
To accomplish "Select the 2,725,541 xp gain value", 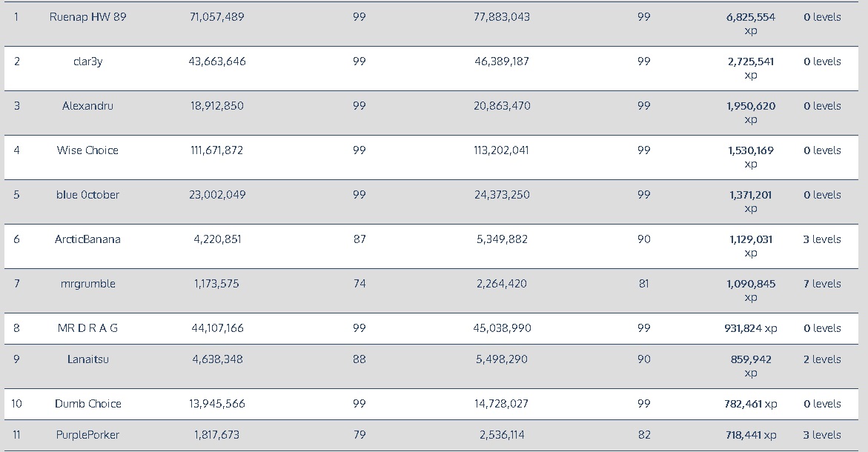I will (751, 68).
